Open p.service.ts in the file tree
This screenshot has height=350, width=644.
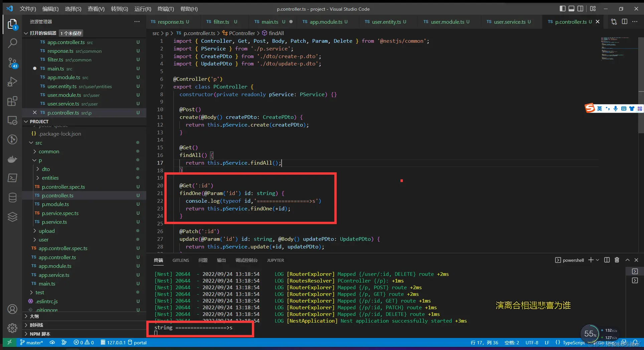(54, 222)
